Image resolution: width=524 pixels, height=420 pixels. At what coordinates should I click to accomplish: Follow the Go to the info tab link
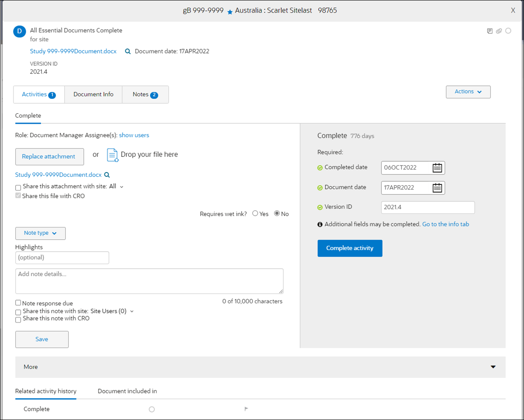point(446,224)
